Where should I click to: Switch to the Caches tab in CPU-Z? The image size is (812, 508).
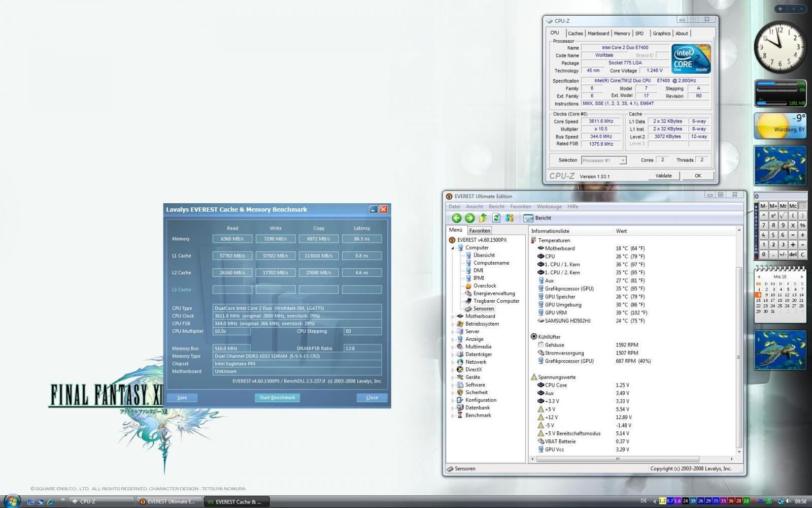(x=575, y=34)
